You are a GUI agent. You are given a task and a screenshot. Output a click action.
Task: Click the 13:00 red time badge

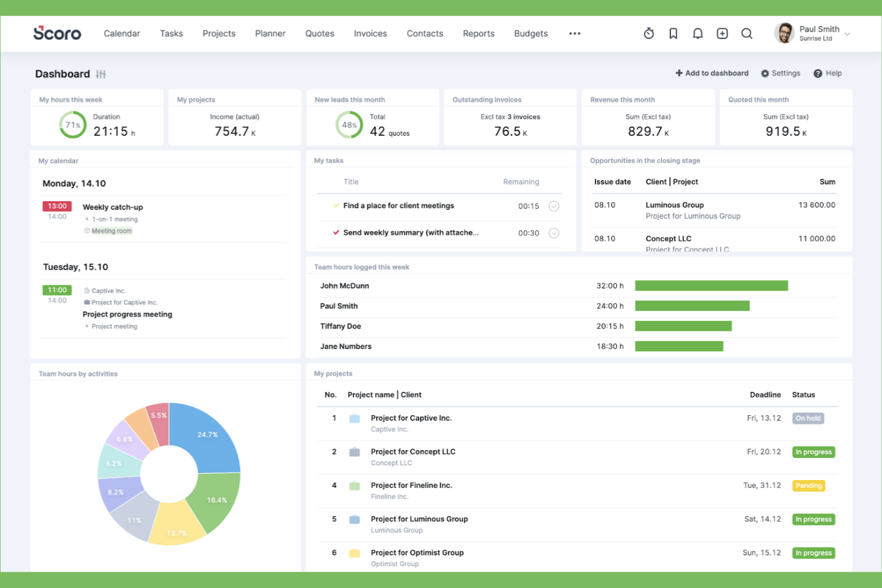(57, 206)
